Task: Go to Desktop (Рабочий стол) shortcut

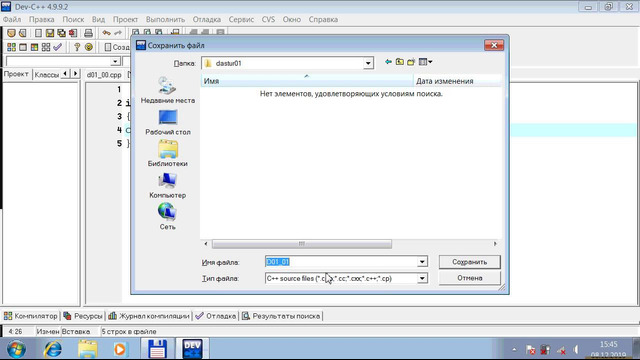Action: [x=167, y=122]
